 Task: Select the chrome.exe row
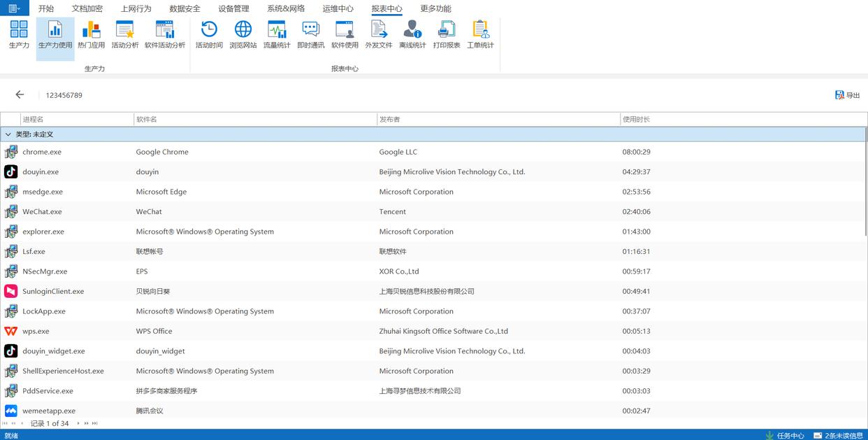[x=42, y=152]
